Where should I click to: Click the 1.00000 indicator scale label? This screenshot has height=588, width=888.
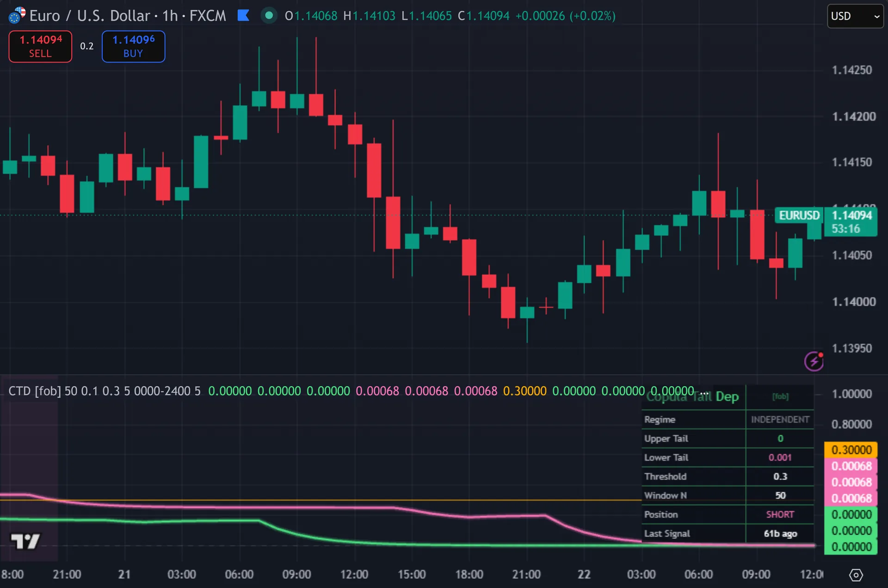(851, 394)
